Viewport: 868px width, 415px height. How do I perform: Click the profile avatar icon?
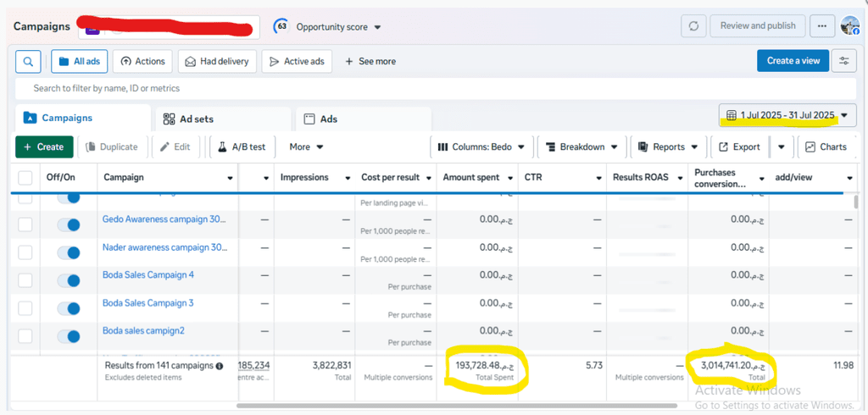pyautogui.click(x=849, y=26)
